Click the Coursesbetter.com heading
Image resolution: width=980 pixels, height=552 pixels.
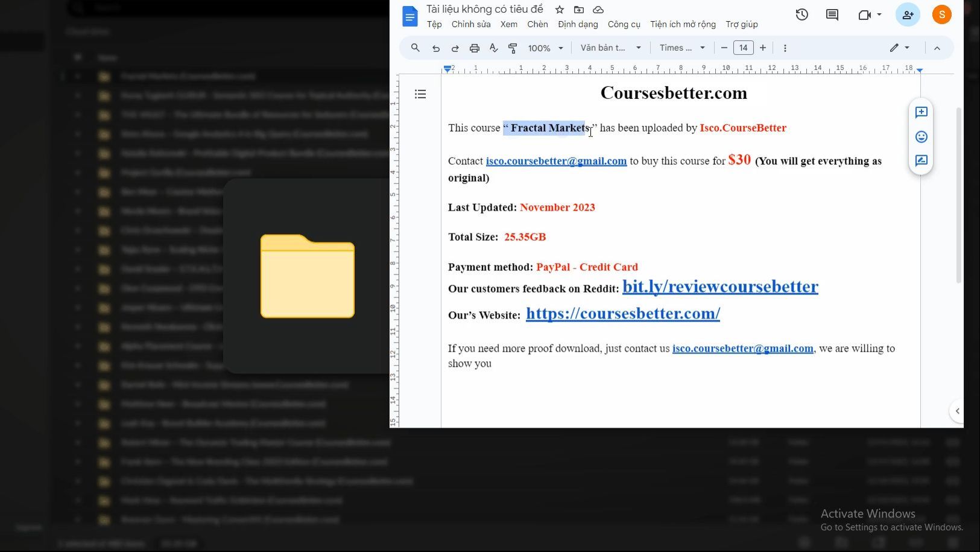[674, 93]
